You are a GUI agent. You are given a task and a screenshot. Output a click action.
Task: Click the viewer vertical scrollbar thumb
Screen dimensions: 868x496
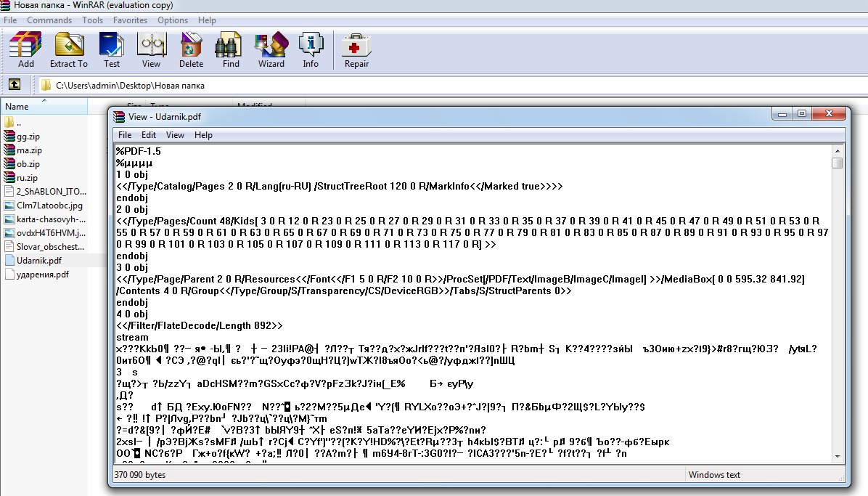[x=837, y=163]
